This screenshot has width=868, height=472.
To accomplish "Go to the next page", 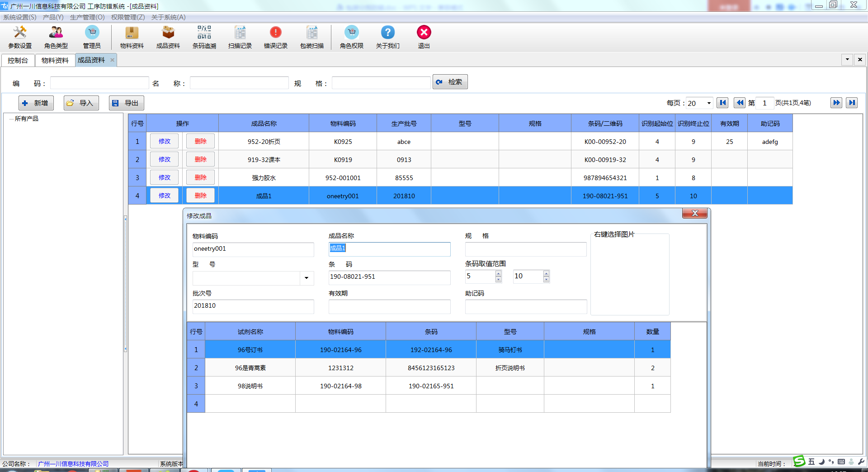I will coord(836,103).
